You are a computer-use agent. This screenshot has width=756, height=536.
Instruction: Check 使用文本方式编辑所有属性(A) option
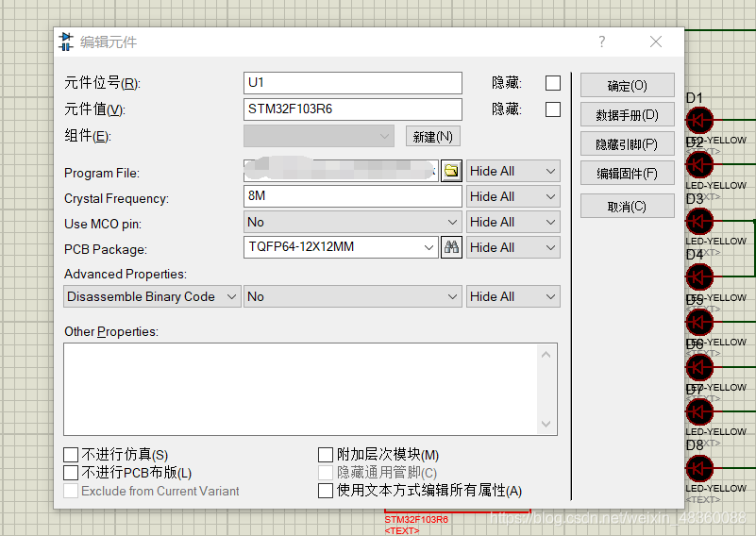[x=326, y=491]
